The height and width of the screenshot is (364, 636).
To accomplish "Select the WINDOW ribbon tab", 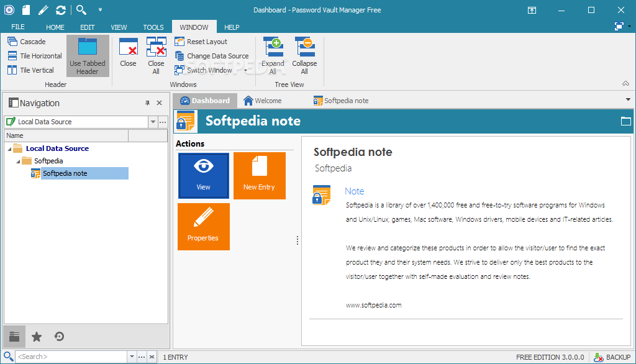I will tap(194, 27).
